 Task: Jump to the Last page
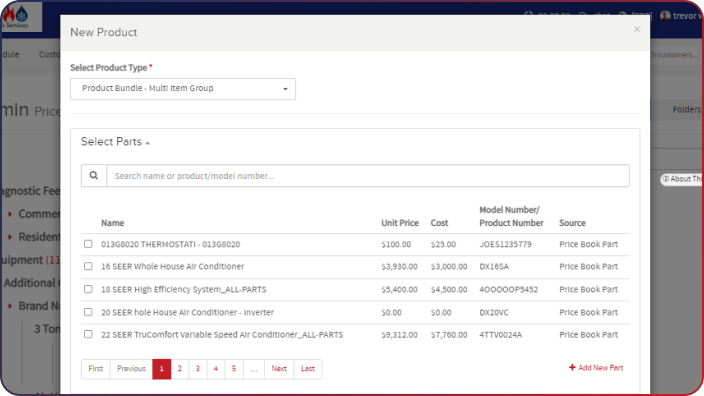coord(308,369)
